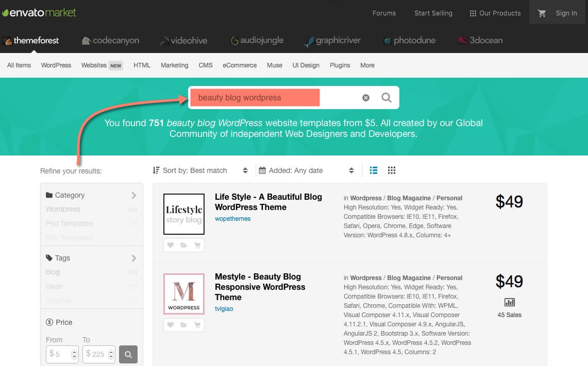Screen dimensions: 588x366
Task: Select the themeforest marketplace tab
Action: point(31,41)
